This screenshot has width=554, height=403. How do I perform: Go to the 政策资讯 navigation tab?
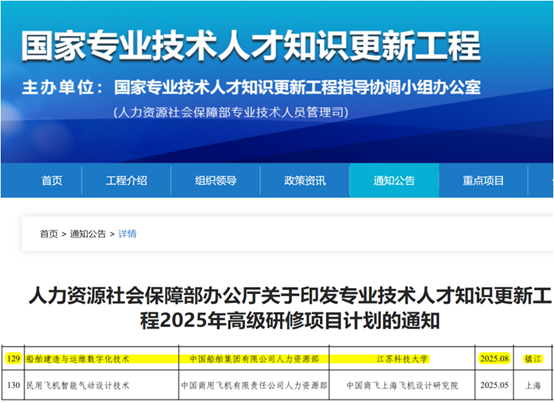tap(305, 181)
